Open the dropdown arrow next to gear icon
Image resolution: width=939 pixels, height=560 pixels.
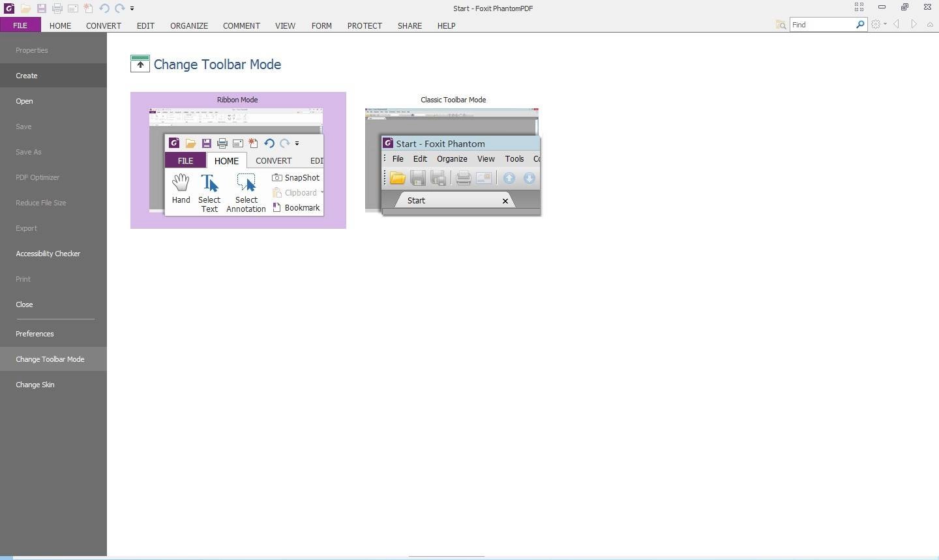coord(885,24)
